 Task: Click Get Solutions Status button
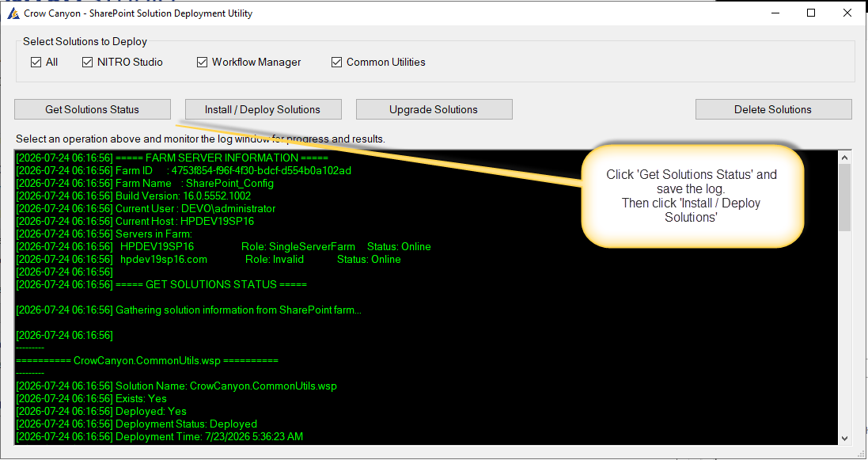pos(93,109)
